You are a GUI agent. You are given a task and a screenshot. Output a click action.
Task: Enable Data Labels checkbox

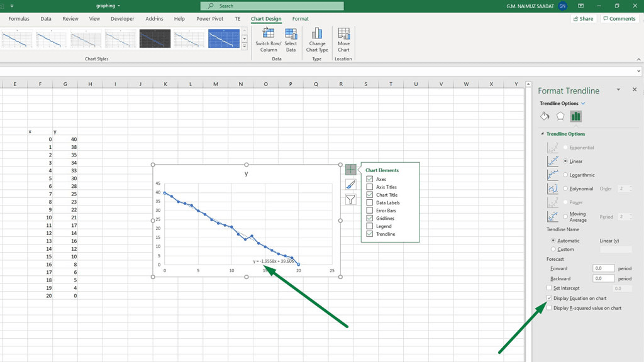click(370, 202)
